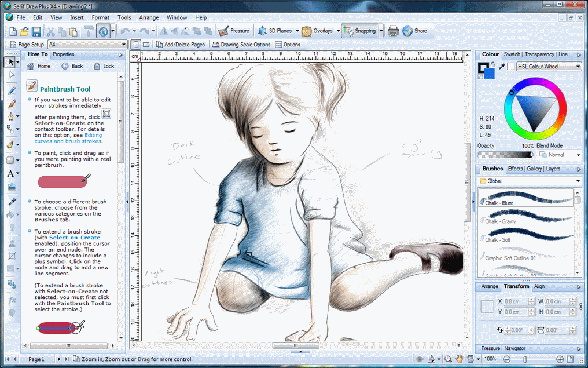Image resolution: width=588 pixels, height=368 pixels.
Task: Click the Pressure toolbar button
Action: point(234,31)
